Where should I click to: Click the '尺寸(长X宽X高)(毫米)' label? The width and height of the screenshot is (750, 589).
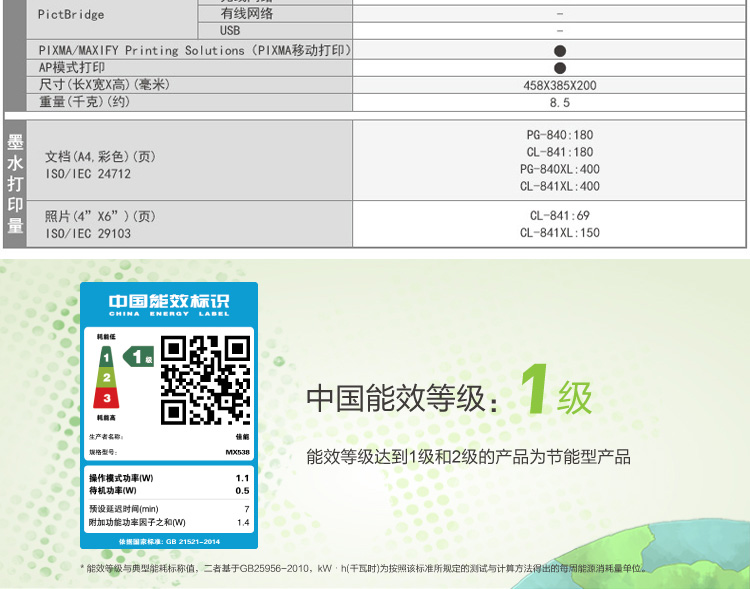(x=104, y=85)
